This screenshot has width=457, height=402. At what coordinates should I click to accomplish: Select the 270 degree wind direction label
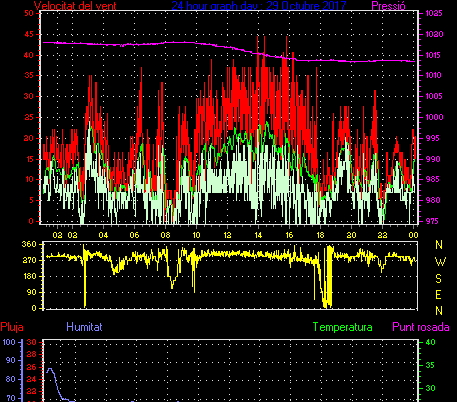[x=29, y=260]
